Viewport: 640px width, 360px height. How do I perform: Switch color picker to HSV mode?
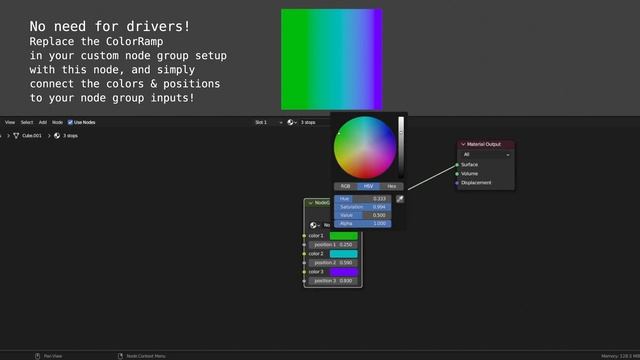(369, 186)
